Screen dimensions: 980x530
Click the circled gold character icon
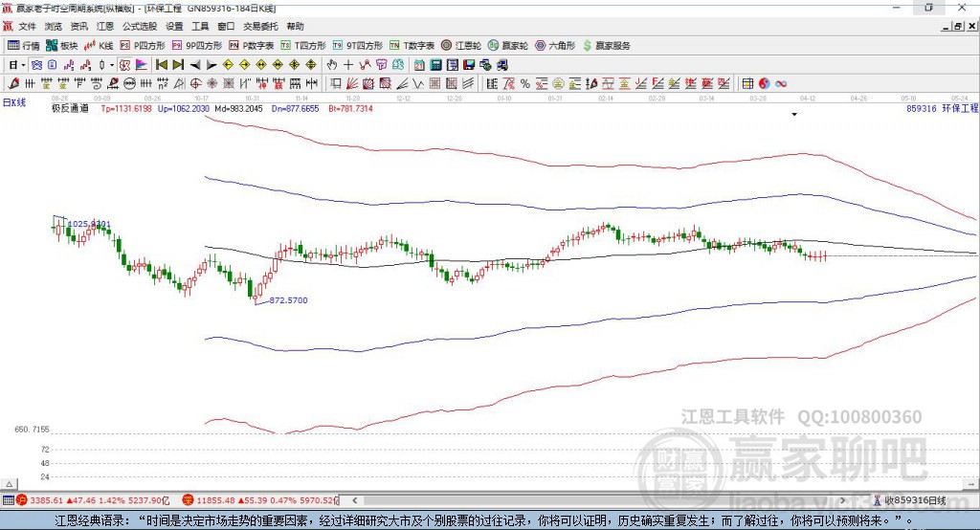tap(558, 84)
